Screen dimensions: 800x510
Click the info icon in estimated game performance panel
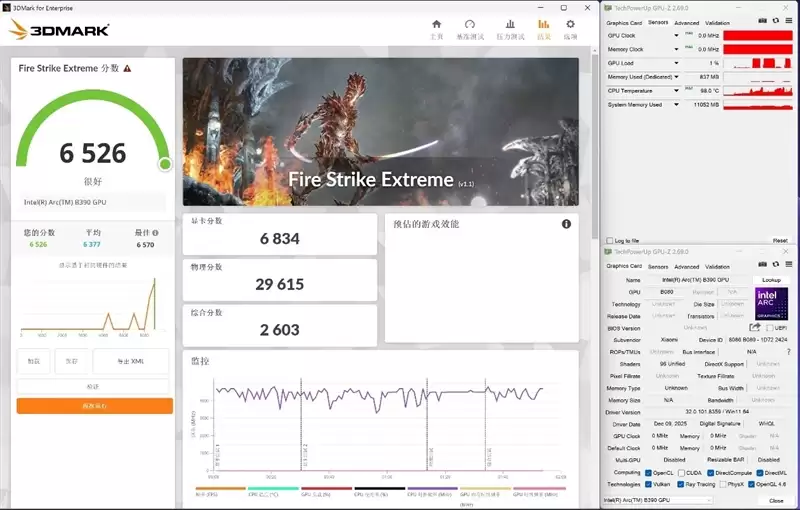click(566, 224)
